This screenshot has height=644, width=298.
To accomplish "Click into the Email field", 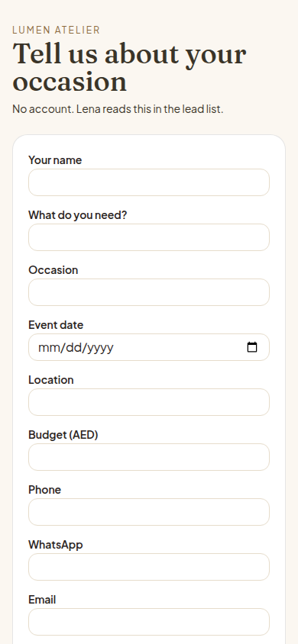I will tap(149, 622).
